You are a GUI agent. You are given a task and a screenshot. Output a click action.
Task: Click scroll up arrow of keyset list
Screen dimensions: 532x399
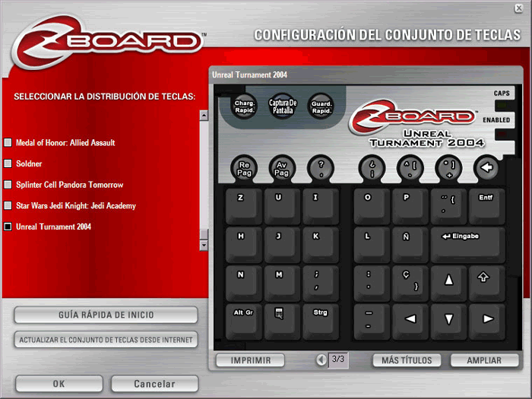click(204, 116)
